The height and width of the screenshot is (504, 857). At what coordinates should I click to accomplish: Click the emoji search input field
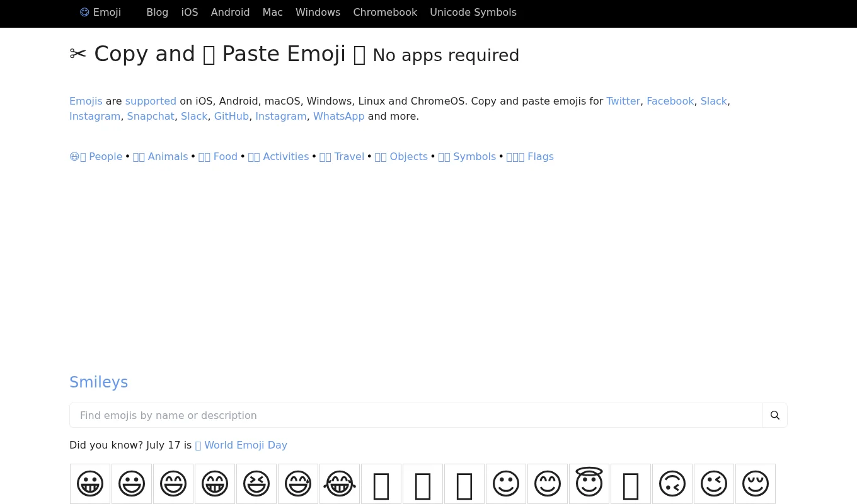click(416, 415)
